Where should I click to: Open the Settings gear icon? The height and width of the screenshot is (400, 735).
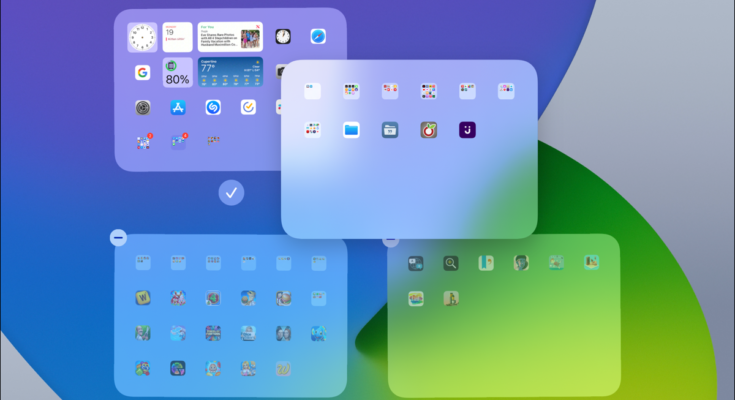click(x=143, y=107)
